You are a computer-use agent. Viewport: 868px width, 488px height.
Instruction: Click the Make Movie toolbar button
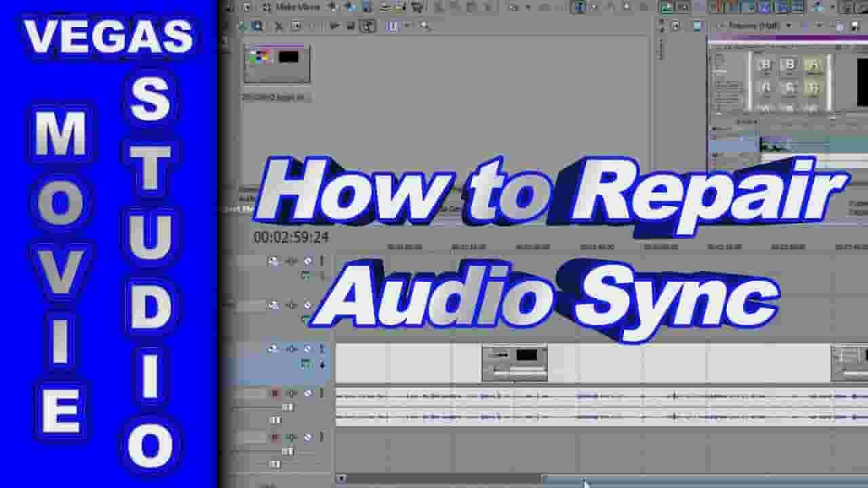tap(291, 7)
